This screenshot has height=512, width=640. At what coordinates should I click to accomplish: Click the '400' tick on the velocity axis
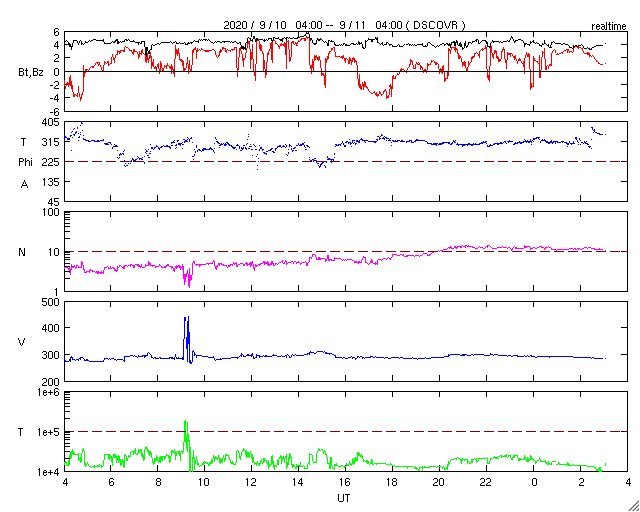point(52,328)
